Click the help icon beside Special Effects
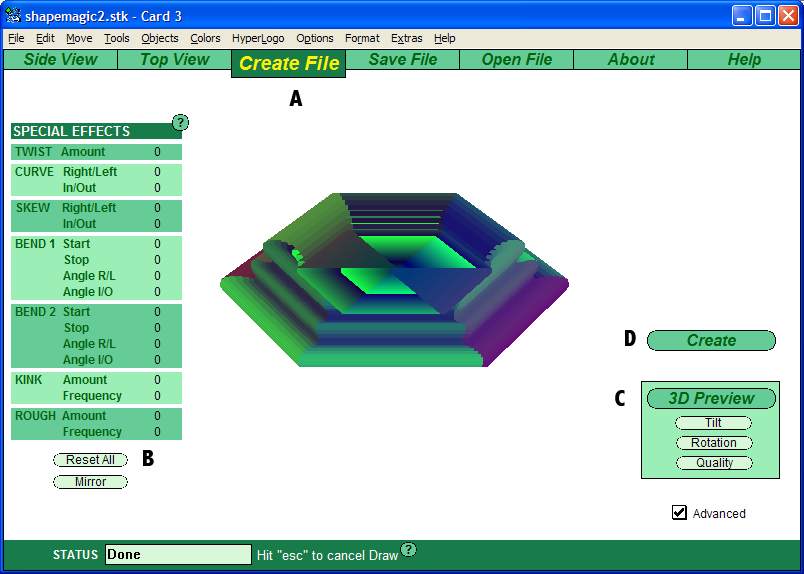The height and width of the screenshot is (574, 804). 180,123
